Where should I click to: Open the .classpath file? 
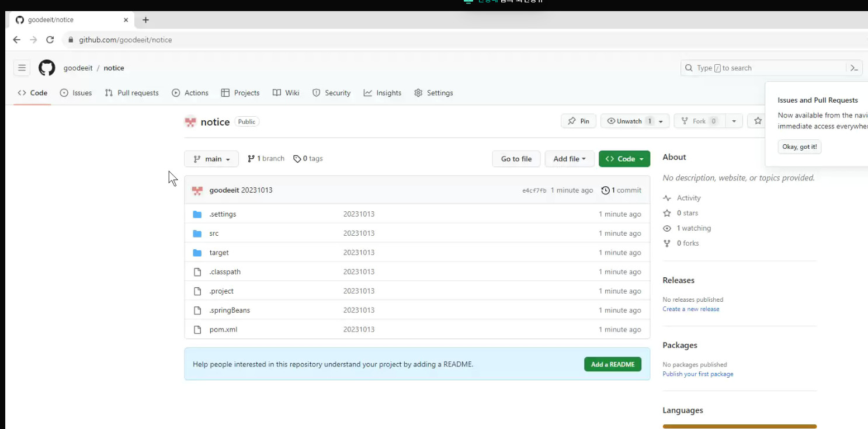[x=225, y=272]
